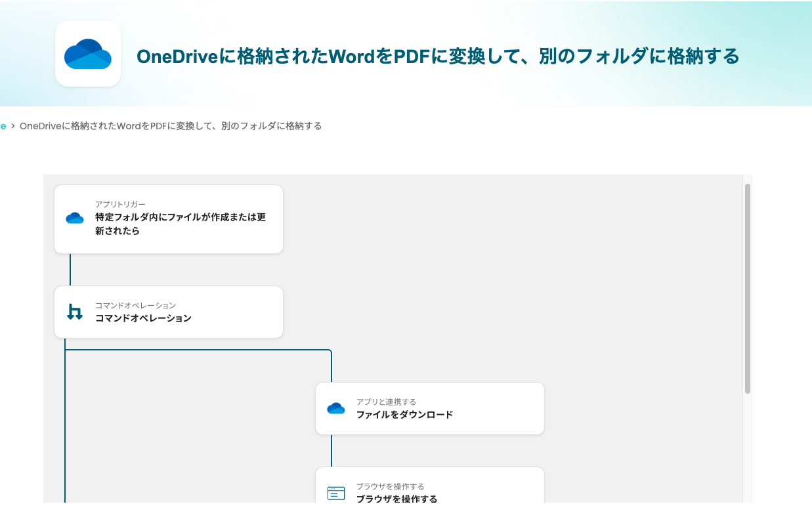Click the browser window icon on ブラウザを操作する card

(336, 493)
